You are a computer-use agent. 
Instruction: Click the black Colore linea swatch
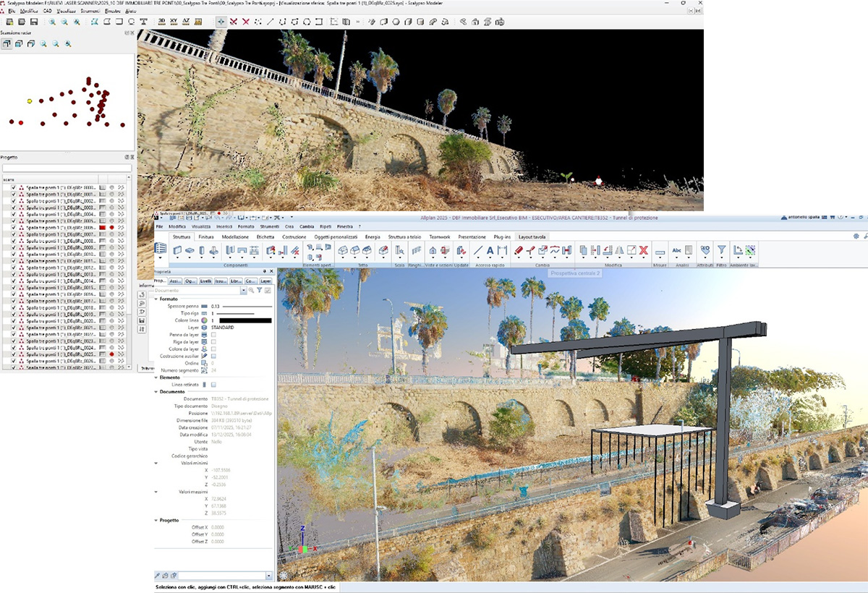tap(245, 320)
